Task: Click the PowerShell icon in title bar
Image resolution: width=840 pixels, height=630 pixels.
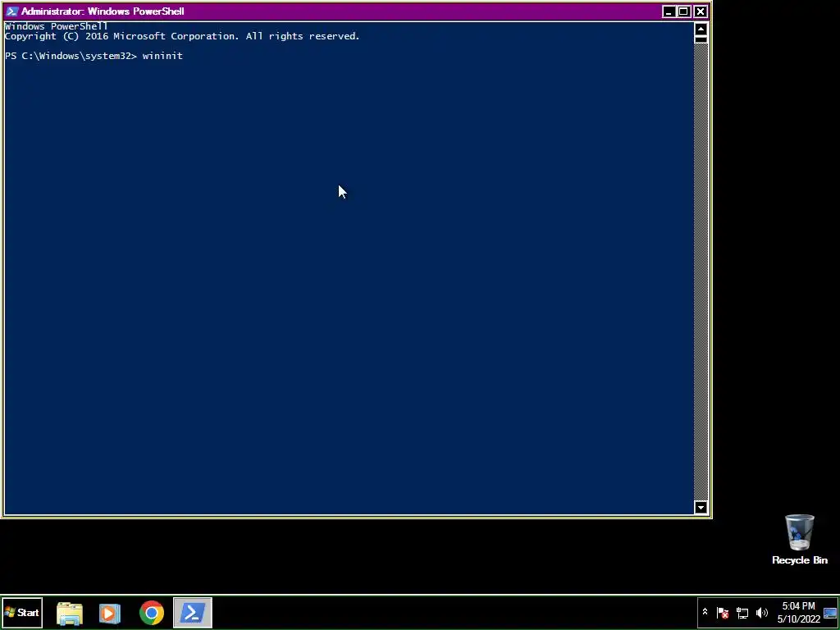Action: [11, 11]
